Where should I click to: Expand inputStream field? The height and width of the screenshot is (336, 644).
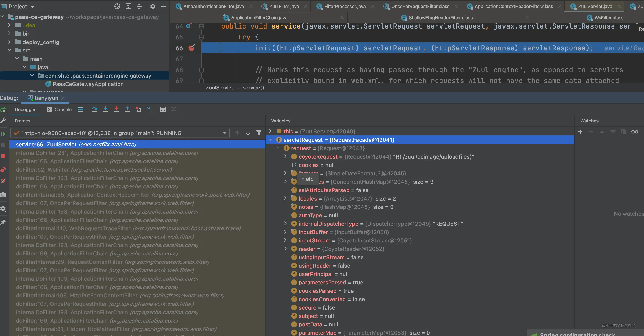[x=286, y=240]
